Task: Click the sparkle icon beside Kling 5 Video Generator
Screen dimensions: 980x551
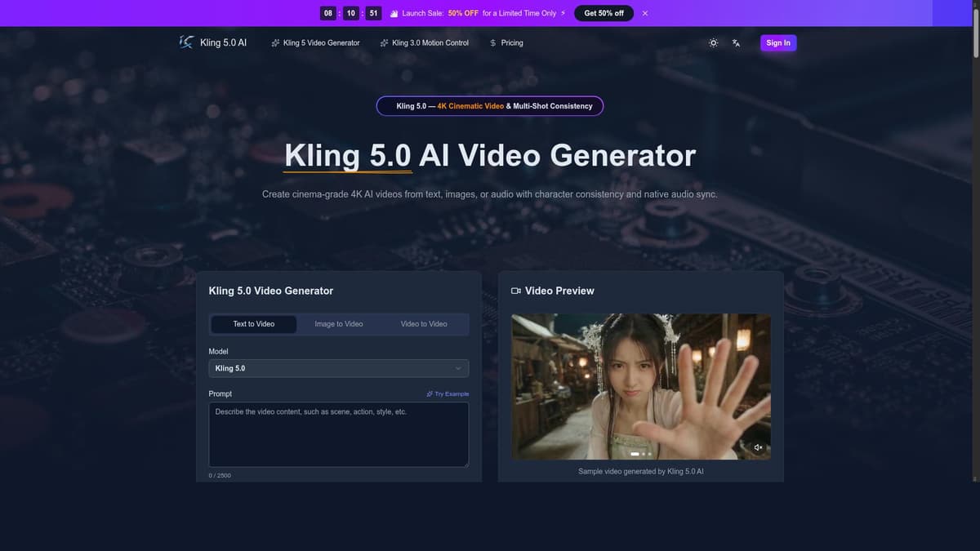Action: (274, 42)
